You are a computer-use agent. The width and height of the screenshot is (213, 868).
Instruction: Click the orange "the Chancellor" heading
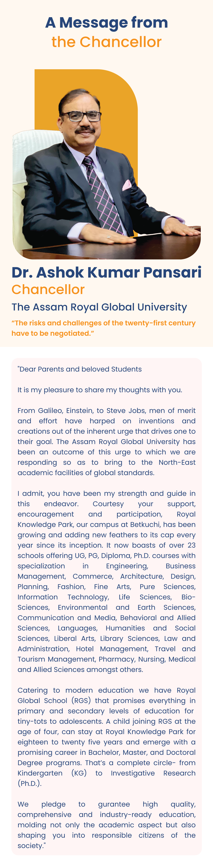pyautogui.click(x=106, y=42)
